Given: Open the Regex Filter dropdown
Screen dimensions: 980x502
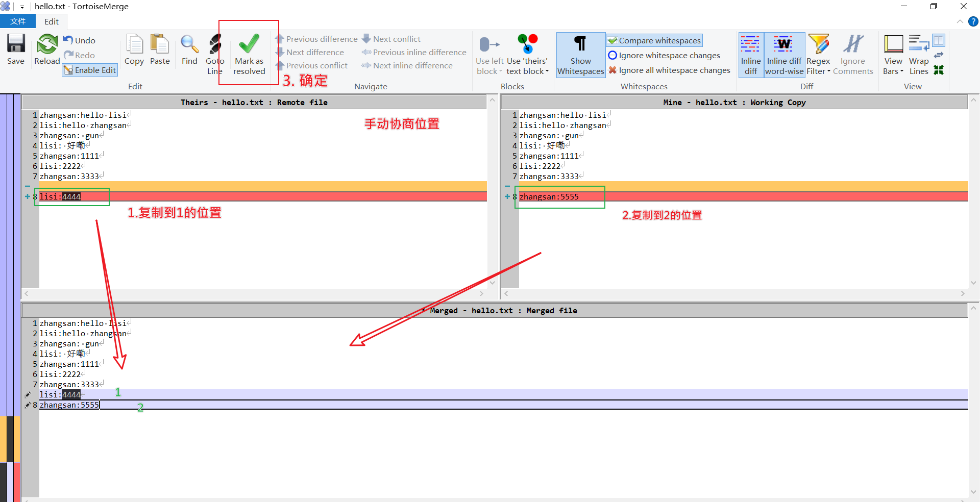Looking at the screenshot, I should (x=818, y=54).
